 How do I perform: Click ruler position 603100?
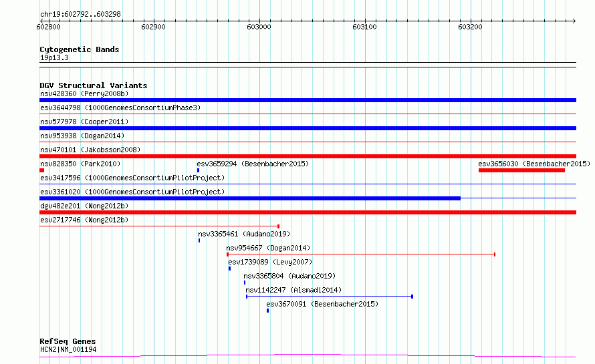point(364,27)
